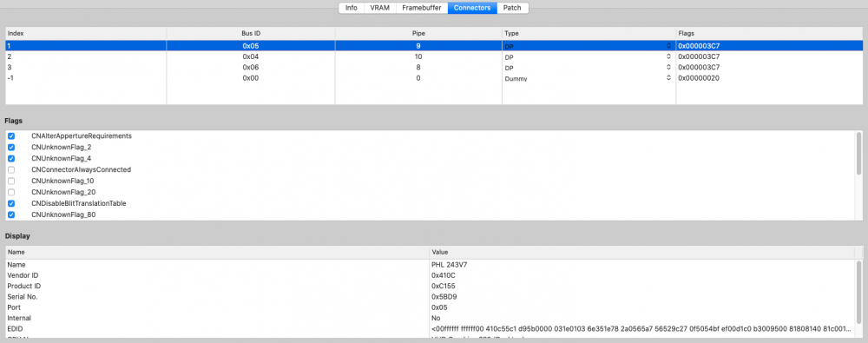Select Product ID value 0xC155

point(444,286)
